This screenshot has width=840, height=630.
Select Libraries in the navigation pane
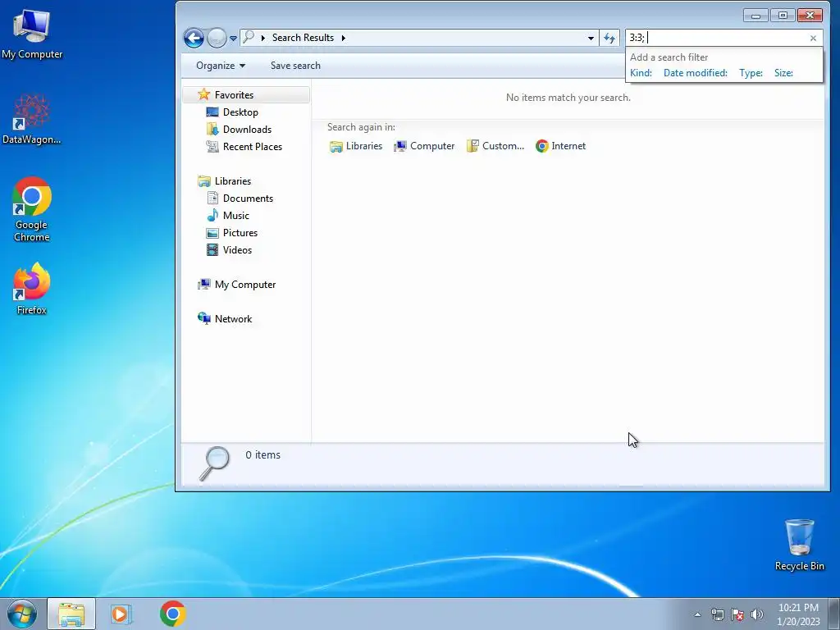232,181
